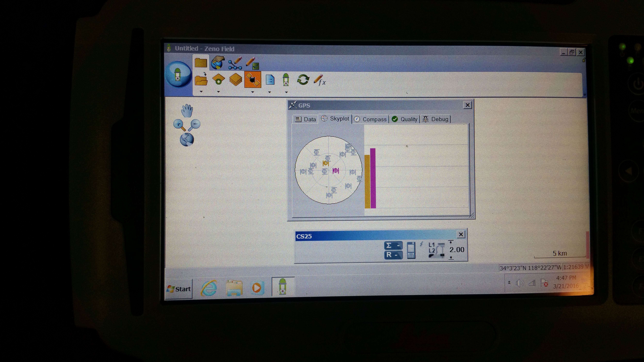This screenshot has height=362, width=644.
Task: Close the CS25 status panel
Action: click(x=461, y=234)
